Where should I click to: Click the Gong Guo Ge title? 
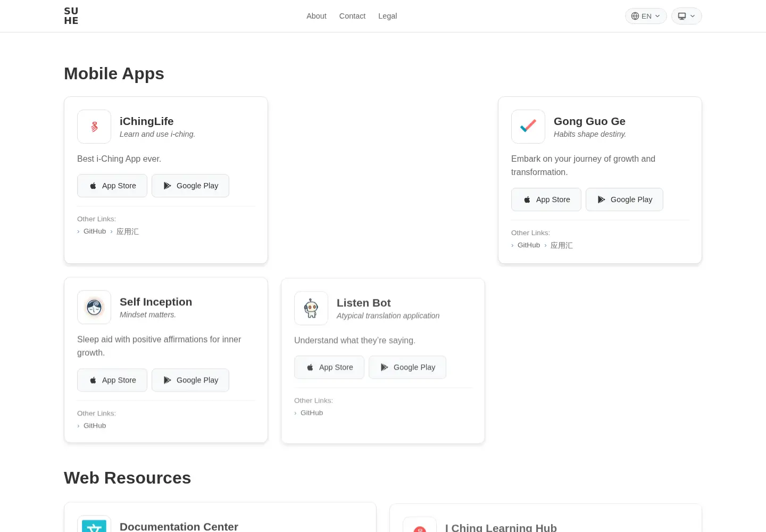589,121
